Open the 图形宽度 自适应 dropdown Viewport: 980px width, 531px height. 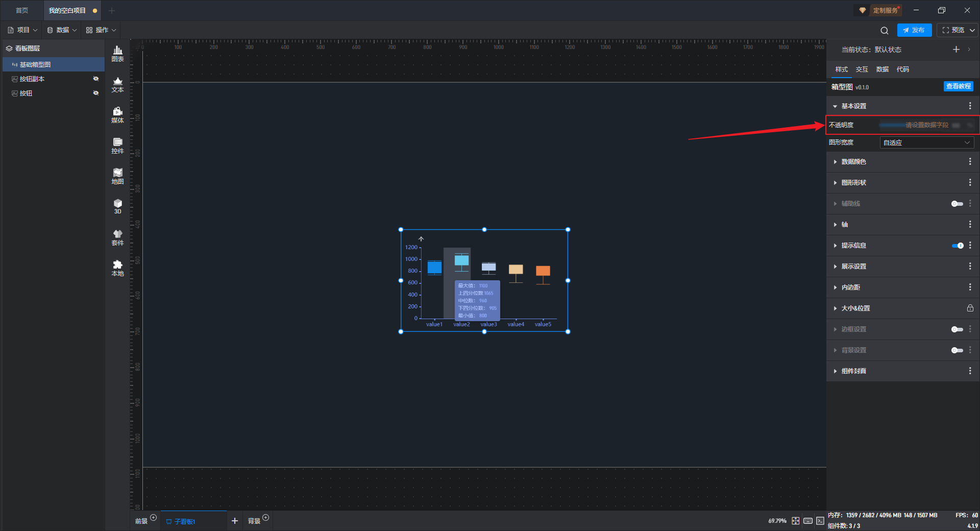926,142
